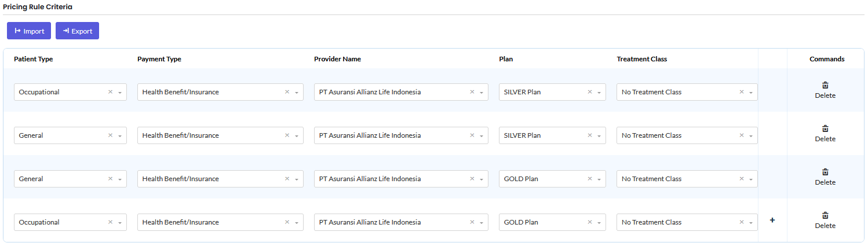
Task: Clear Payment Type in the third row
Action: point(287,179)
